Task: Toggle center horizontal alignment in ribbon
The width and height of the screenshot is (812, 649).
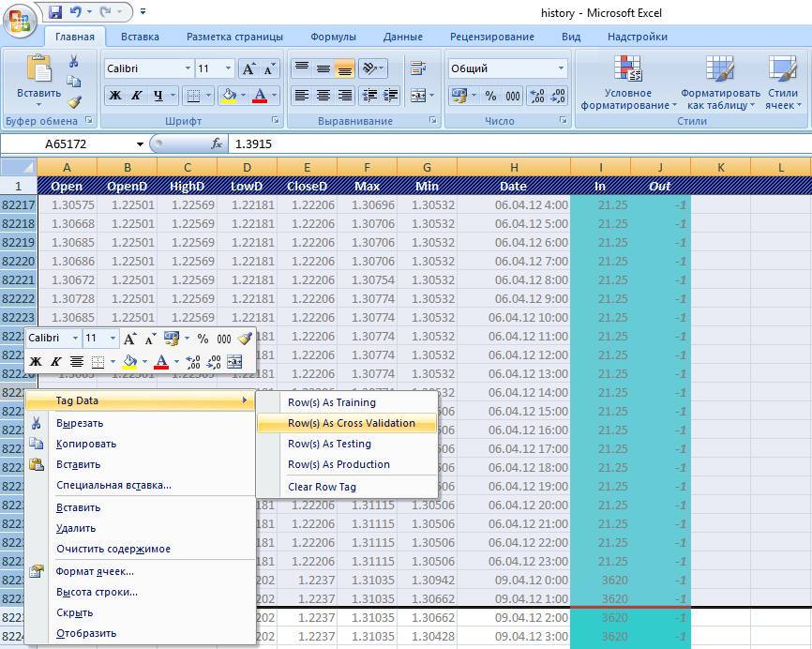Action: click(x=323, y=96)
